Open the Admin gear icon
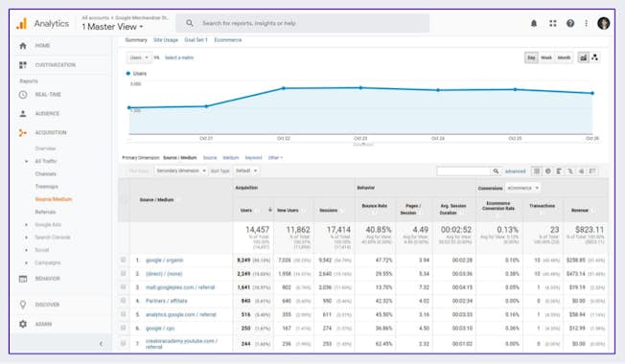625x364 pixels. point(23,324)
